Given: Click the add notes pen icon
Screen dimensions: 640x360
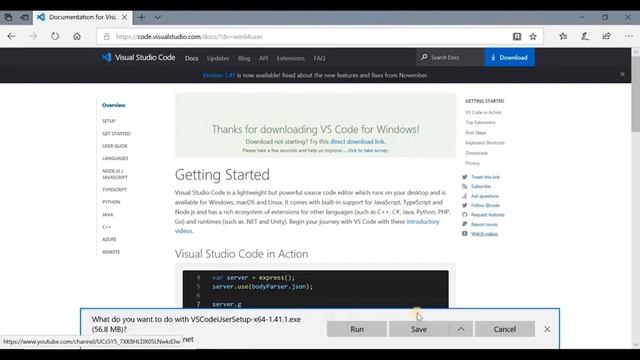Looking at the screenshot, I should (585, 36).
